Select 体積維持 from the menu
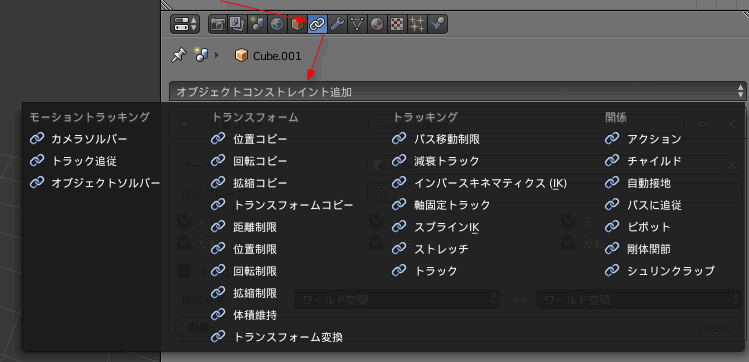The image size is (749, 362). (244, 315)
